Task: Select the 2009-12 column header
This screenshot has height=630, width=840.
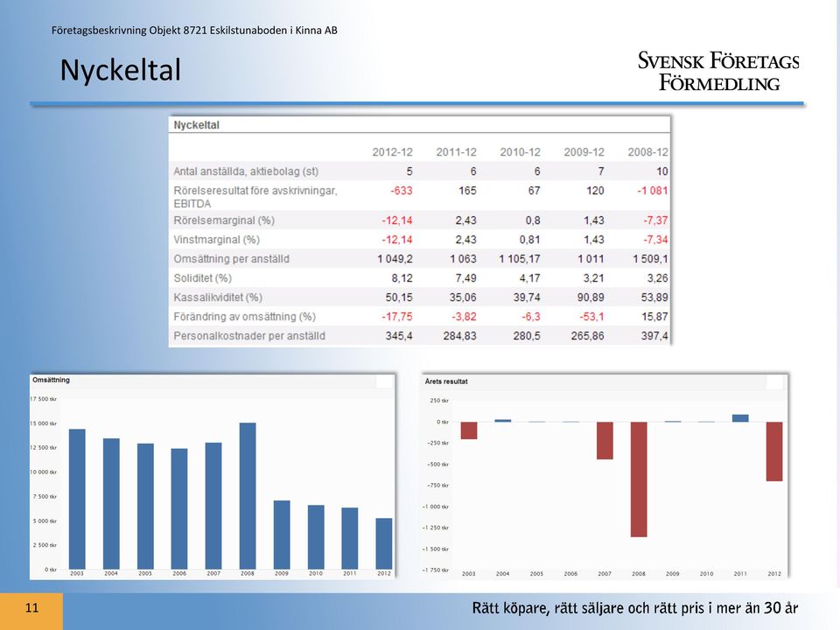Action: 584,152
